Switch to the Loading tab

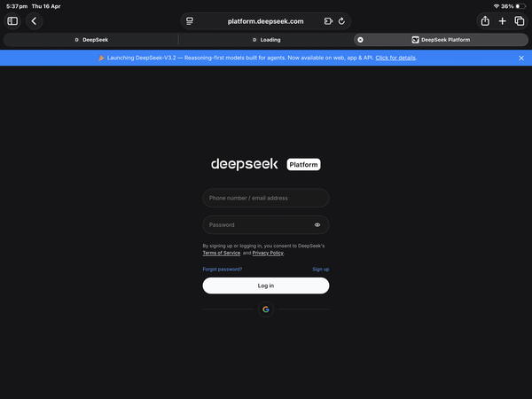tap(266, 40)
